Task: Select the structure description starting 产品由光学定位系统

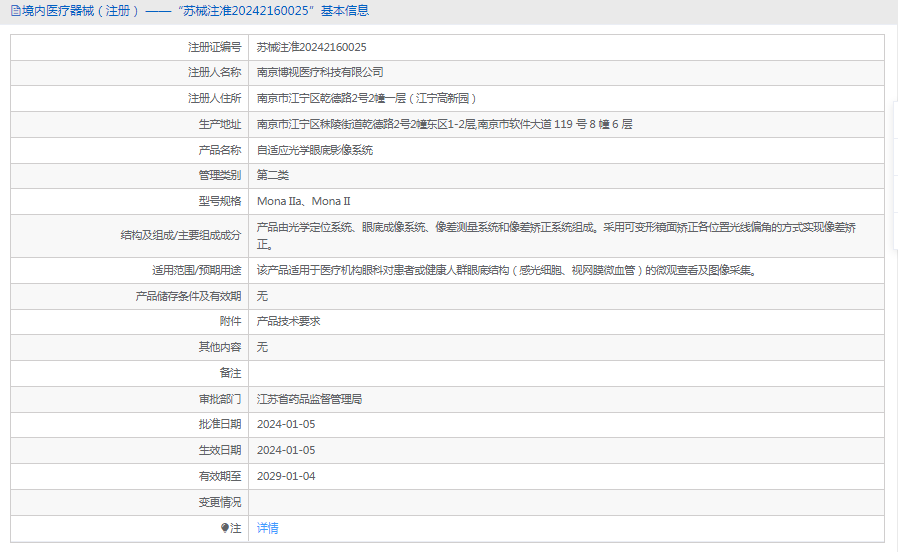Action: [556, 236]
